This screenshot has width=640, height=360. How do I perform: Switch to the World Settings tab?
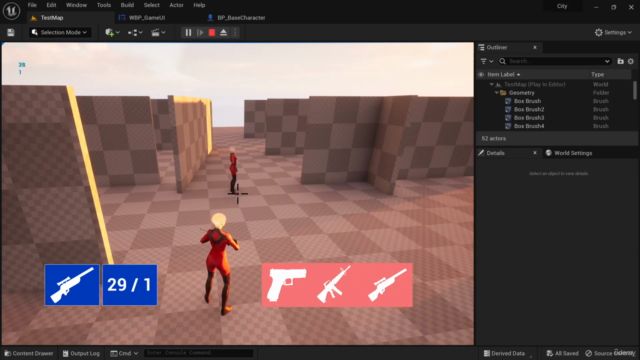[569, 153]
